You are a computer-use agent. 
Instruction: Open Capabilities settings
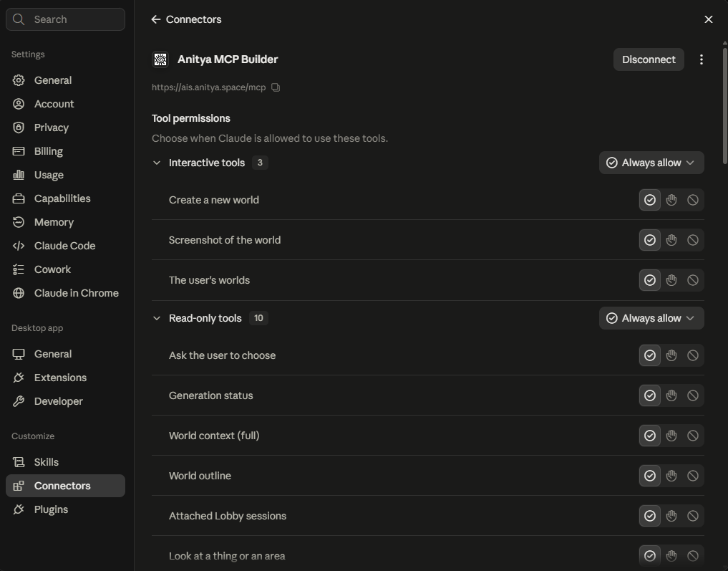65,199
